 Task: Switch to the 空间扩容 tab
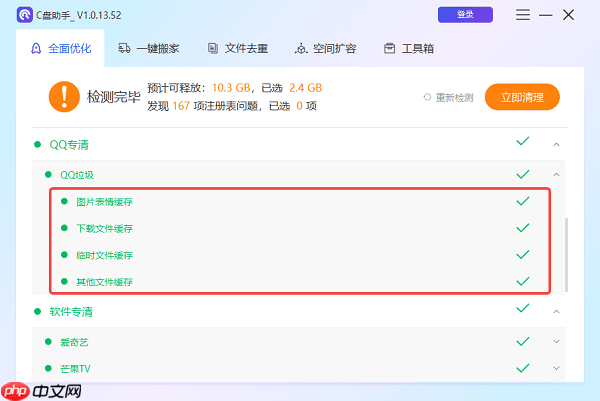tap(326, 49)
